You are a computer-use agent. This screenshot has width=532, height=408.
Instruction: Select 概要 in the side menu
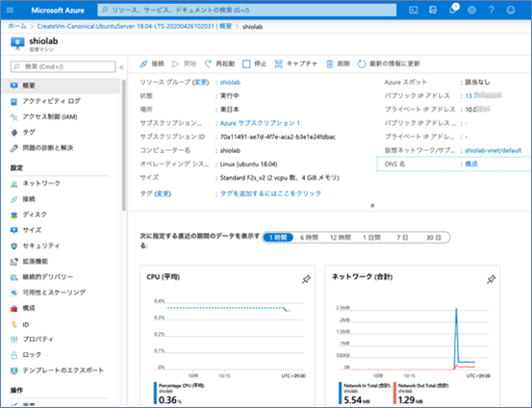point(61,86)
